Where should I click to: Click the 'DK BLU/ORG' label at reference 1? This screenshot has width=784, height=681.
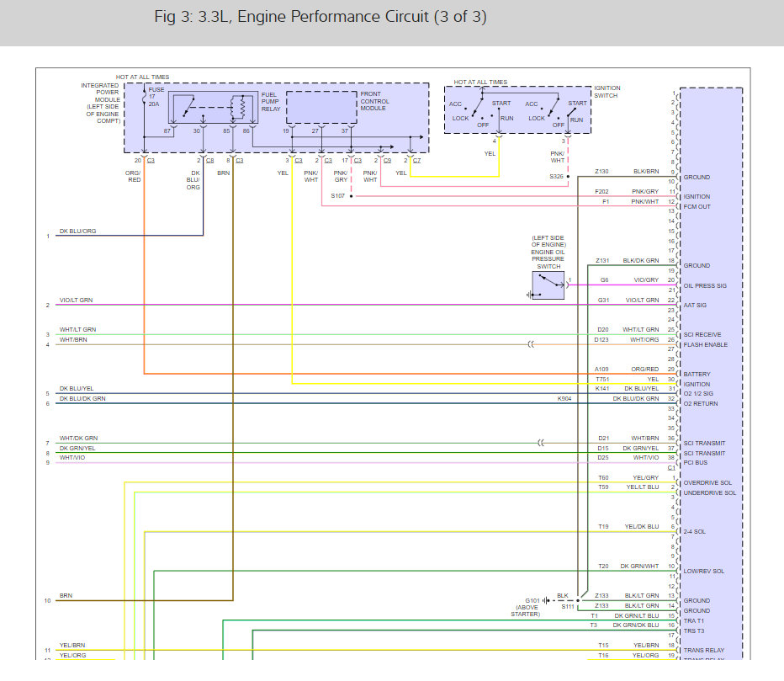[77, 231]
